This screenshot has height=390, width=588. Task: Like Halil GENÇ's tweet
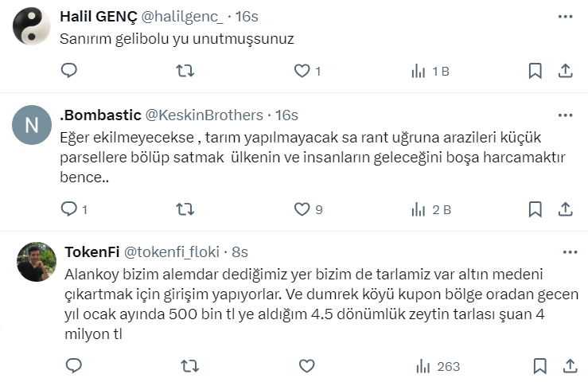point(302,71)
